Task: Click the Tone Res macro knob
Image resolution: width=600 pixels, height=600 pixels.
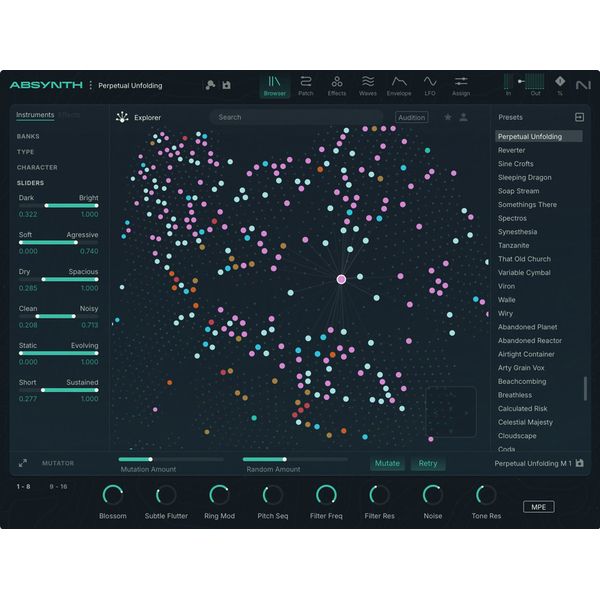Action: point(486,495)
